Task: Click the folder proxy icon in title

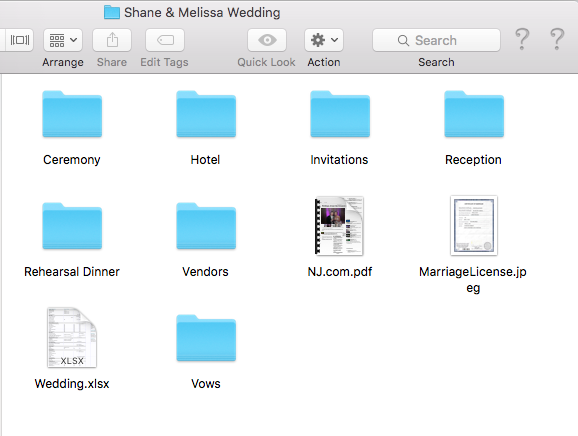Action: pos(112,12)
